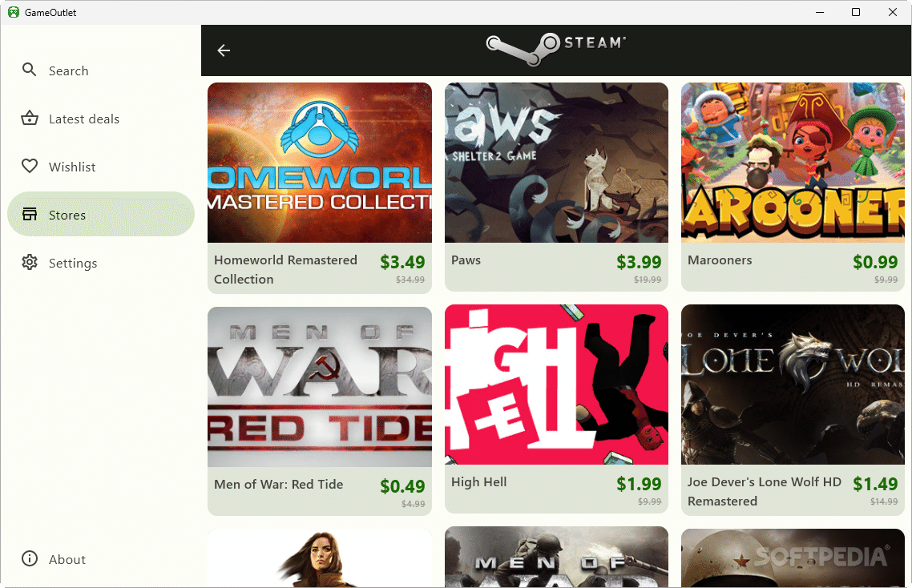
Task: Click the $0.49 price for Red Tide
Action: click(x=402, y=486)
